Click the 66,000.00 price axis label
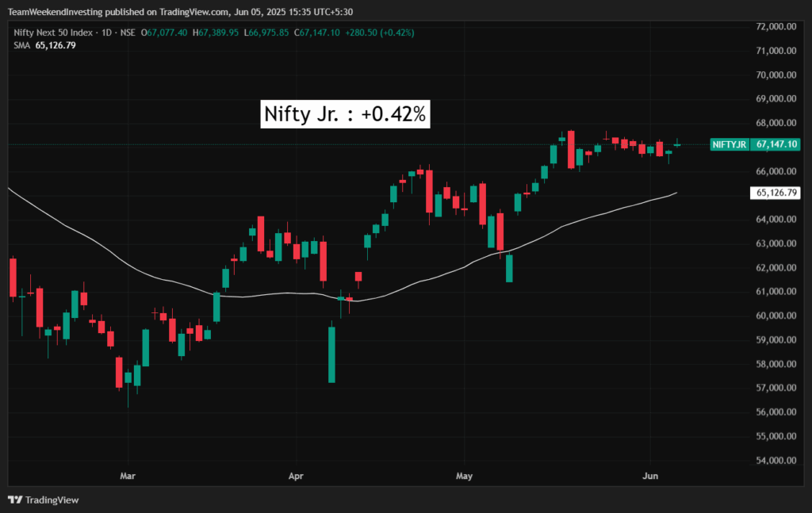Screen dimensions: 812x513 (776, 170)
